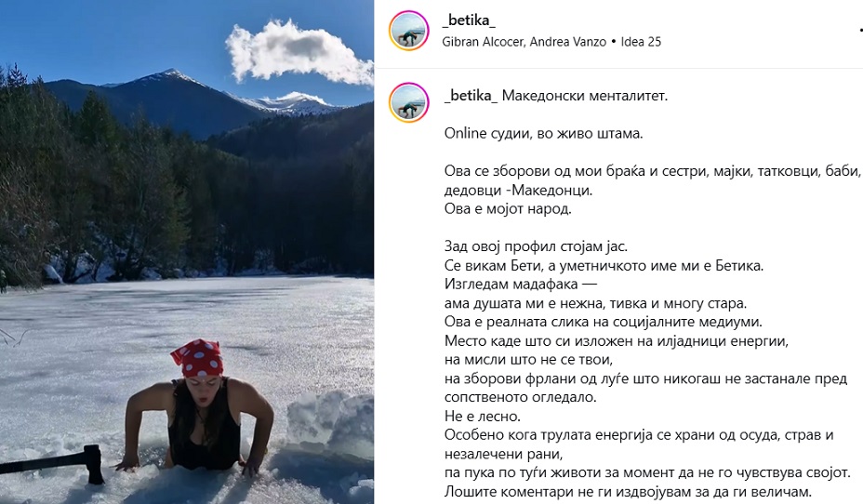Image resolution: width=863 pixels, height=504 pixels.
Task: Click the line 'Зад овој профил стојам јас.'
Action: [x=536, y=247]
